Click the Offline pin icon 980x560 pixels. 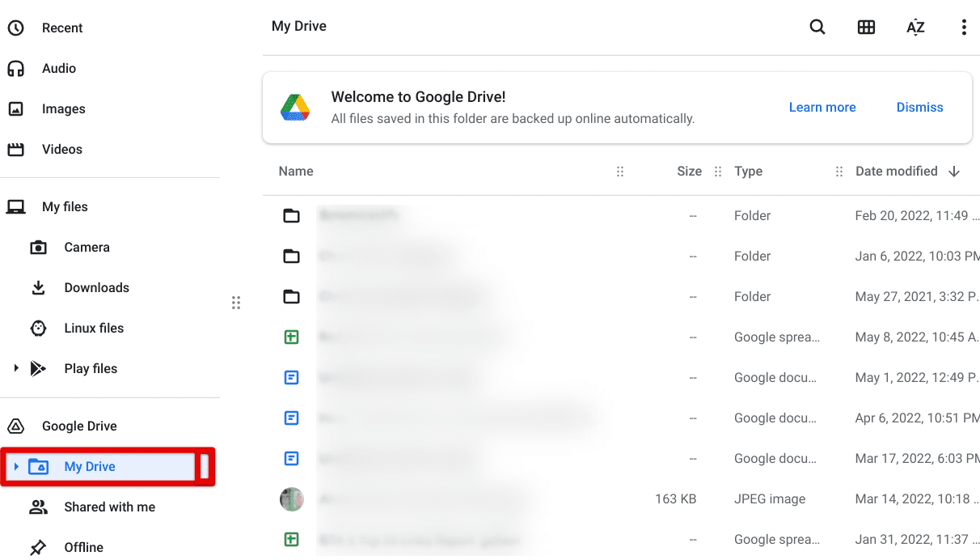tap(38, 547)
